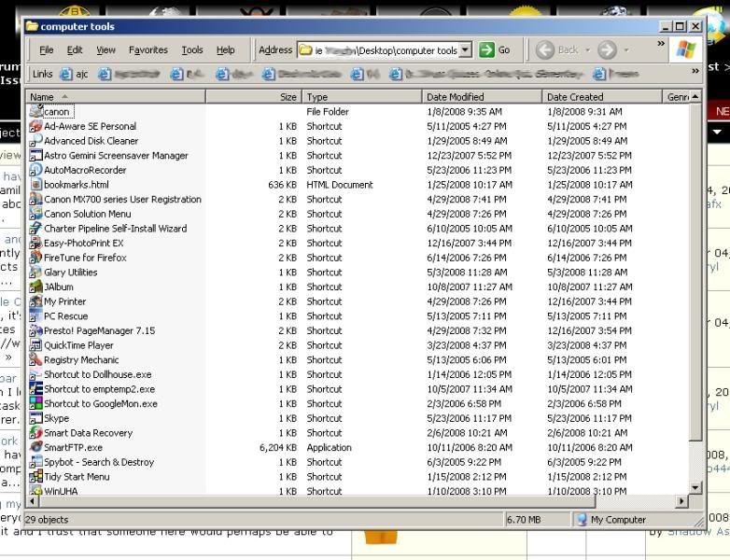Select the canon folder icon
The height and width of the screenshot is (560, 730).
[x=35, y=111]
